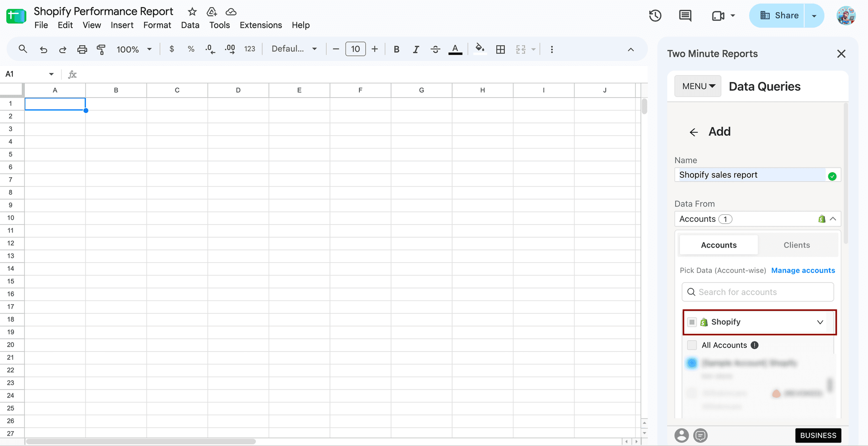Viewport: 868px width, 446px height.
Task: Open the borders tool
Action: tap(500, 49)
